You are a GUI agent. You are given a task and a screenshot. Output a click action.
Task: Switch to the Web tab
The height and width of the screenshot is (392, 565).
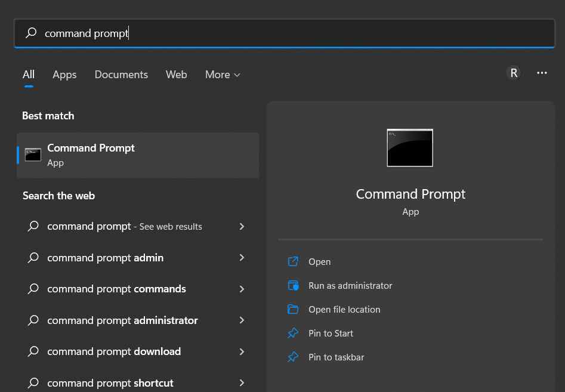pos(176,75)
